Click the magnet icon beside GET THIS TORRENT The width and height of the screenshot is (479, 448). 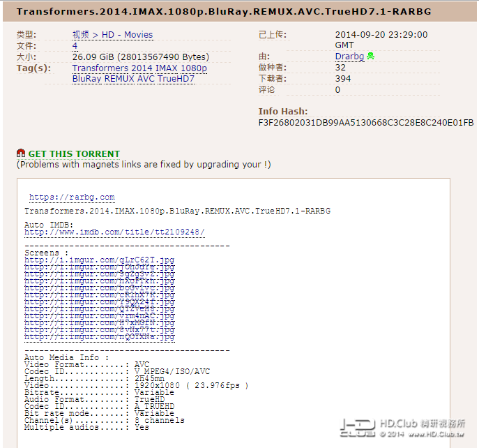[x=21, y=153]
